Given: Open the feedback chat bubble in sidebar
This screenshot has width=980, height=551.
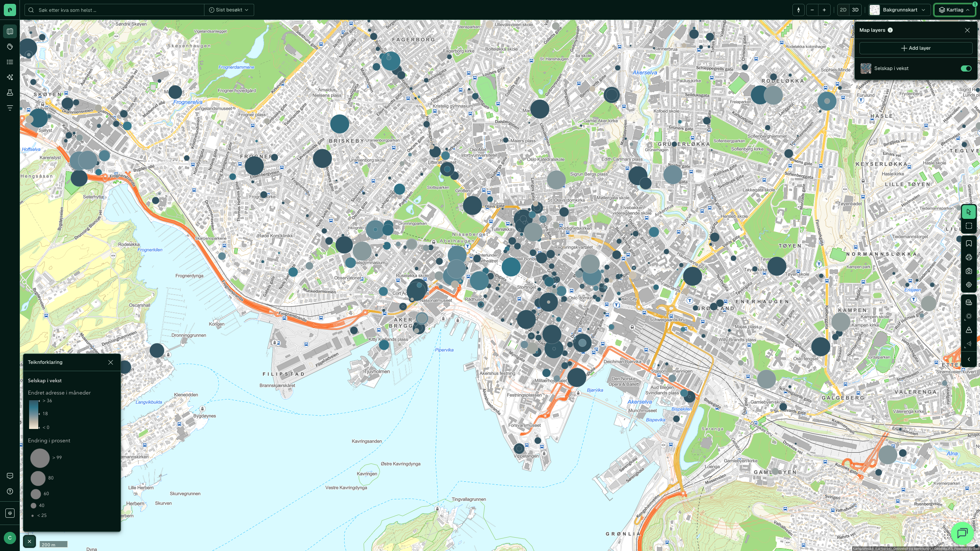Looking at the screenshot, I should point(10,476).
